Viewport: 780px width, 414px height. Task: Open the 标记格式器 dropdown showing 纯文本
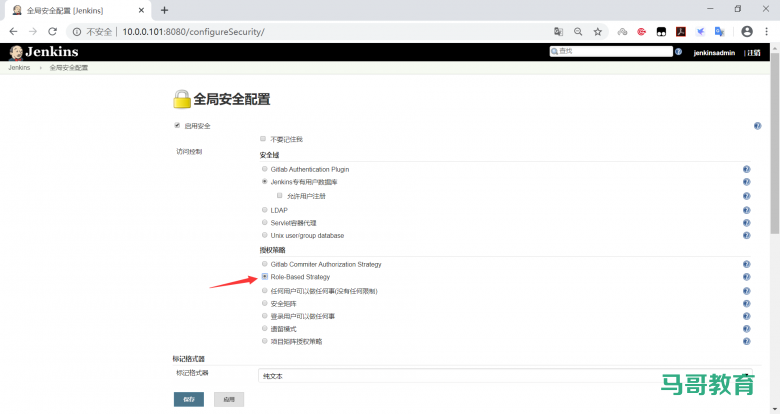(505, 376)
